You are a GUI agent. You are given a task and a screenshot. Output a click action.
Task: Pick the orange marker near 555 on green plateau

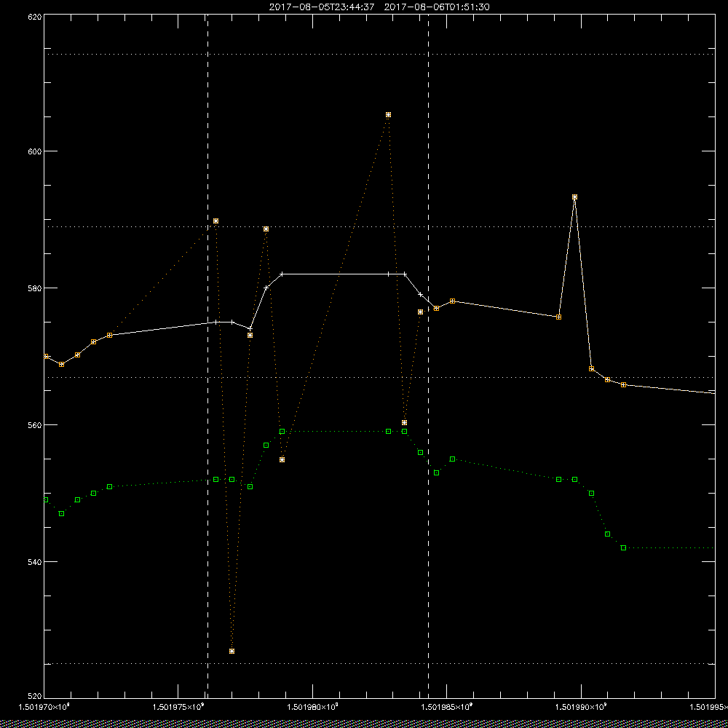(282, 459)
